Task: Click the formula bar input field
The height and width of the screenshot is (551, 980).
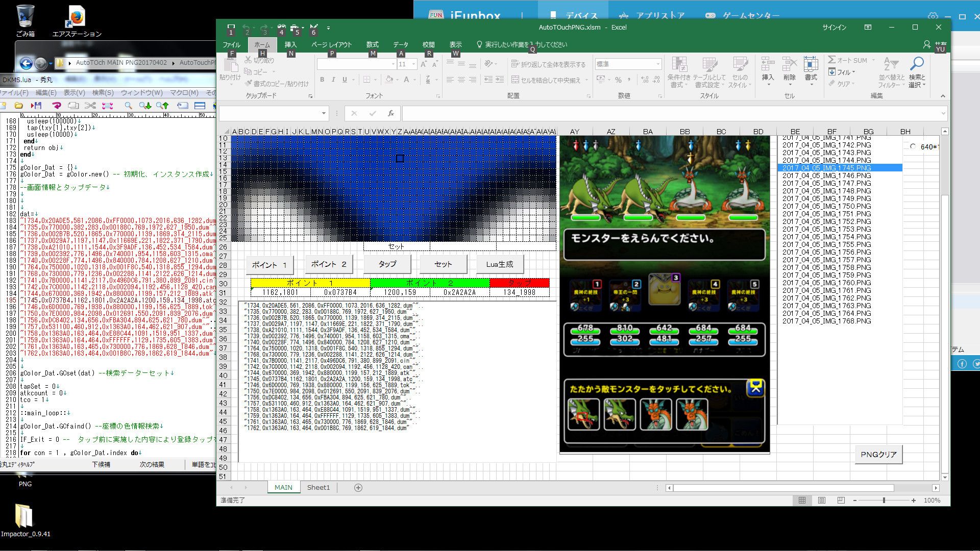Action: tap(674, 113)
